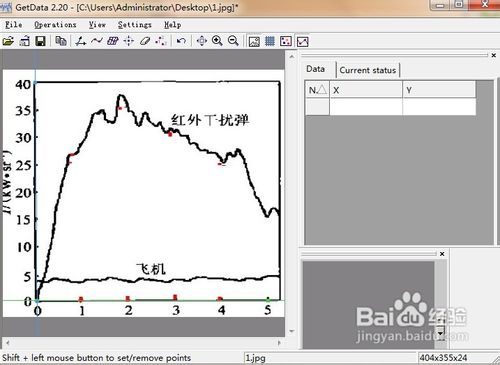
Task: Click the Undo arrow icon
Action: point(181,41)
